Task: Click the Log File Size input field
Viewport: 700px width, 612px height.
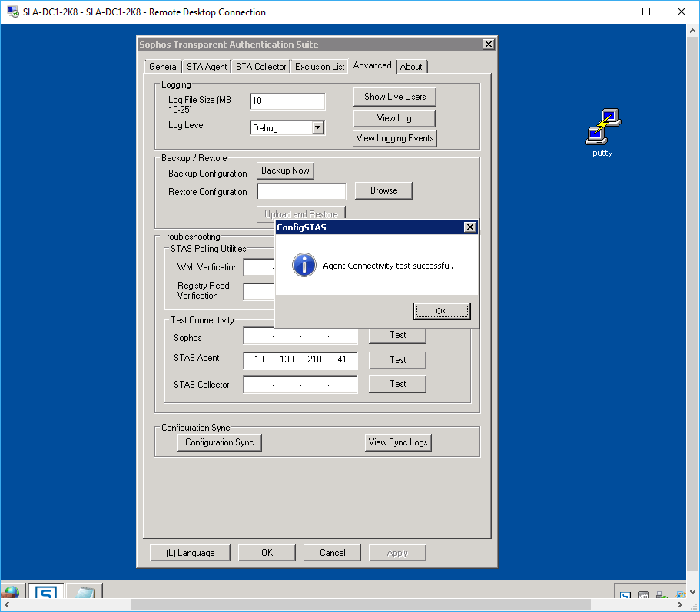Action: pyautogui.click(x=287, y=101)
